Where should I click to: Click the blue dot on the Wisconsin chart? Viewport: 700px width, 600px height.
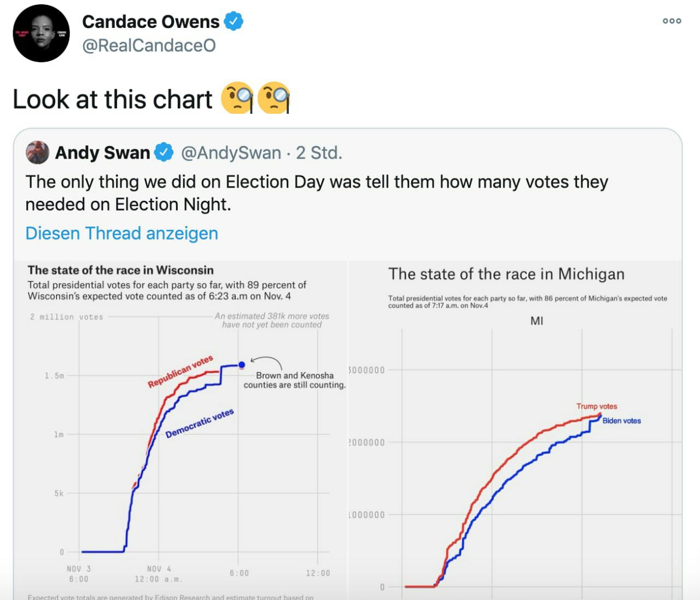click(x=242, y=365)
